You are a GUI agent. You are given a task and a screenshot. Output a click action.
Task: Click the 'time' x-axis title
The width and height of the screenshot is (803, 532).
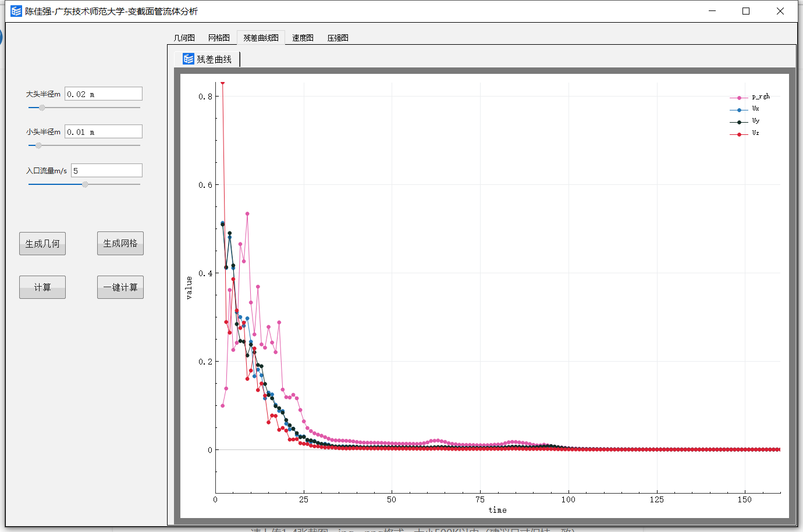[x=498, y=510]
